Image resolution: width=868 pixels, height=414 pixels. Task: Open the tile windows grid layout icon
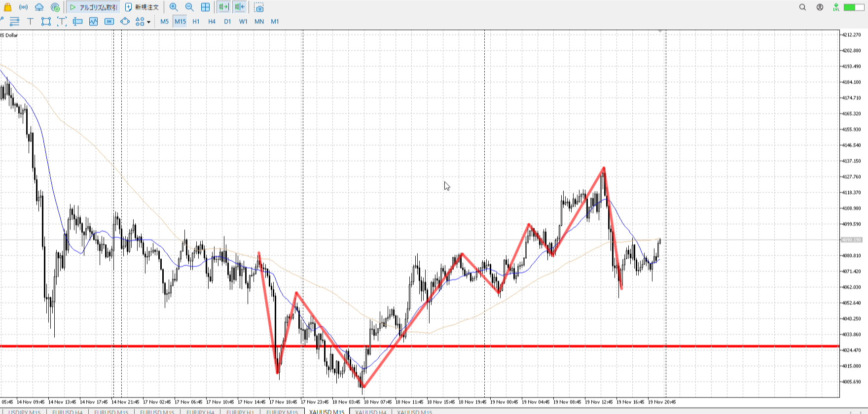[205, 7]
